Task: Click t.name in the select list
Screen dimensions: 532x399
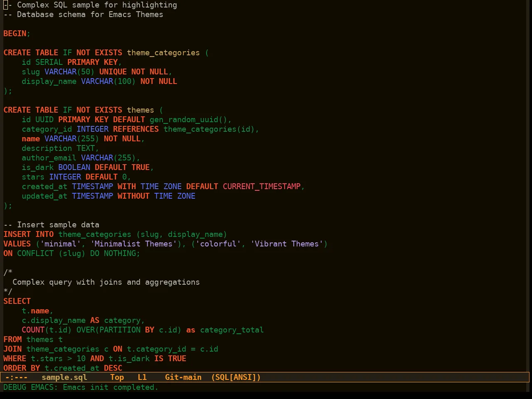Action: [35, 311]
